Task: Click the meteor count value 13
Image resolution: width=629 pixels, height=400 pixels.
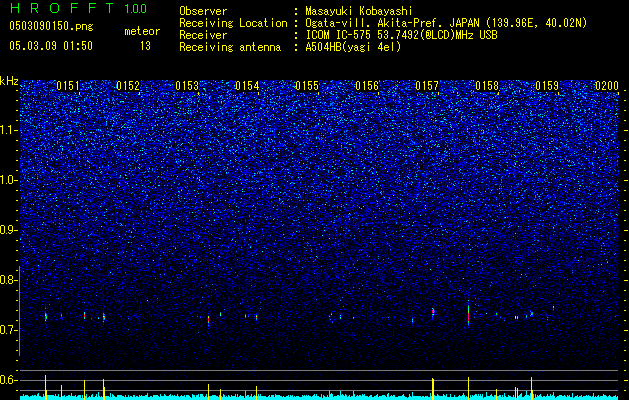Action: tap(145, 46)
